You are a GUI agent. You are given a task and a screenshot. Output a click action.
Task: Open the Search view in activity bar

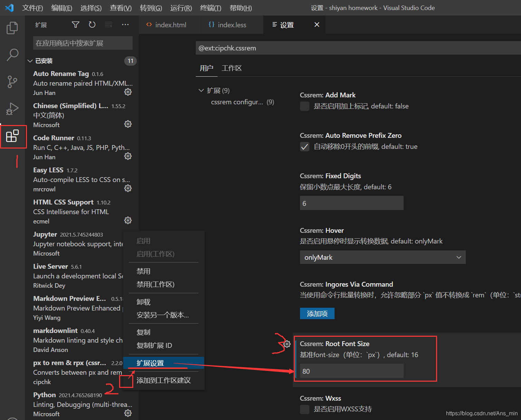click(x=12, y=55)
